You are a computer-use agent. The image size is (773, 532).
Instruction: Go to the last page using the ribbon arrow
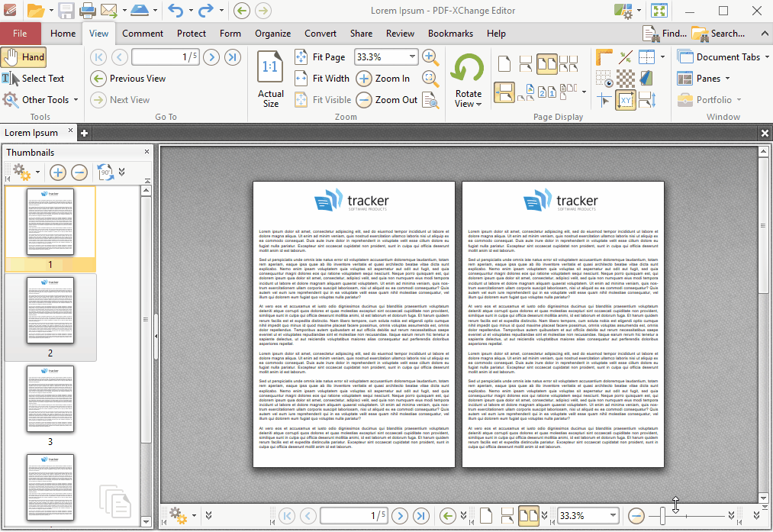click(x=233, y=57)
